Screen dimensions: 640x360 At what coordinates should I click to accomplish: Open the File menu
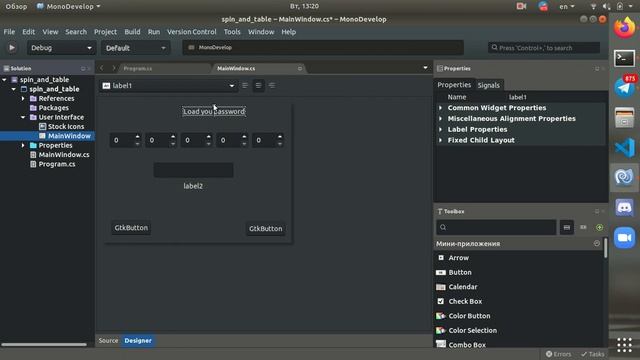(x=9, y=32)
